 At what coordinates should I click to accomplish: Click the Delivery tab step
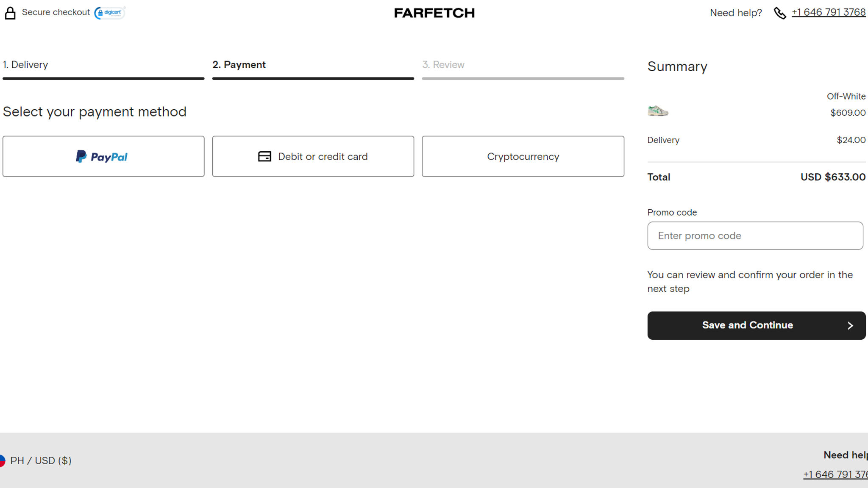click(x=25, y=64)
